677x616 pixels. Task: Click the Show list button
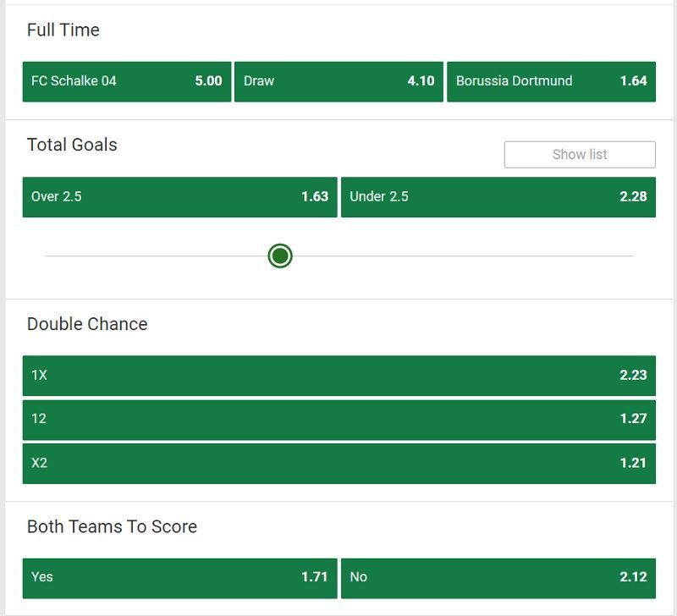pos(580,155)
